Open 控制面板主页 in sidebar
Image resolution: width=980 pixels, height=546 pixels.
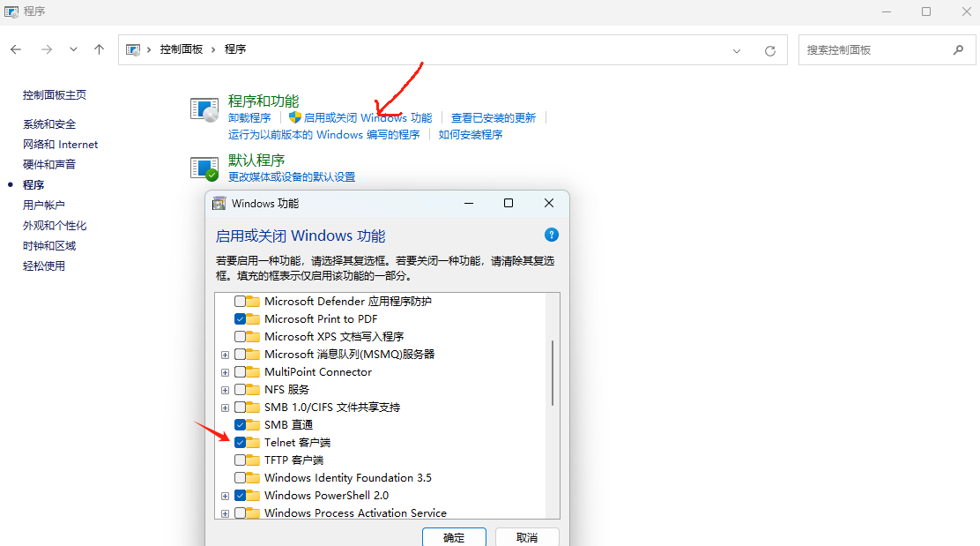click(55, 95)
